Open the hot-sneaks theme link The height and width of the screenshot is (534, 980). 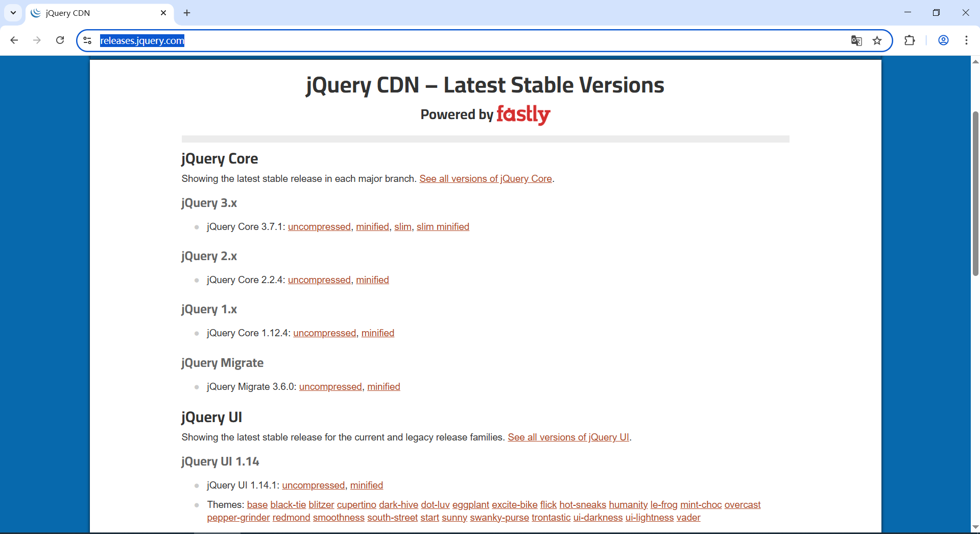coord(583,505)
